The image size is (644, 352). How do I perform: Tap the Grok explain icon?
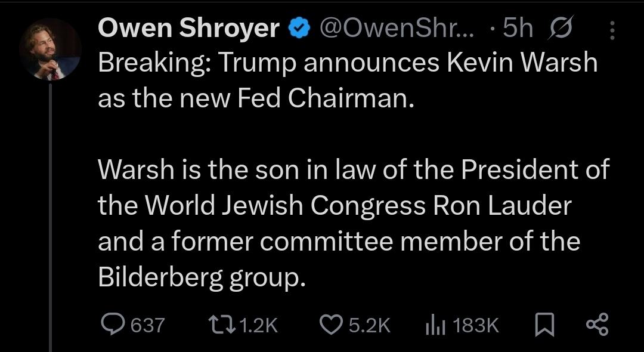tap(562, 29)
